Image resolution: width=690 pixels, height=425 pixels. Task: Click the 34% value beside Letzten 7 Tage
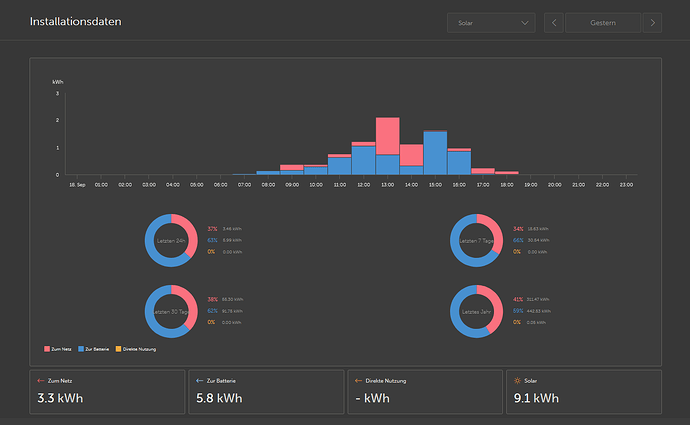[x=518, y=229]
